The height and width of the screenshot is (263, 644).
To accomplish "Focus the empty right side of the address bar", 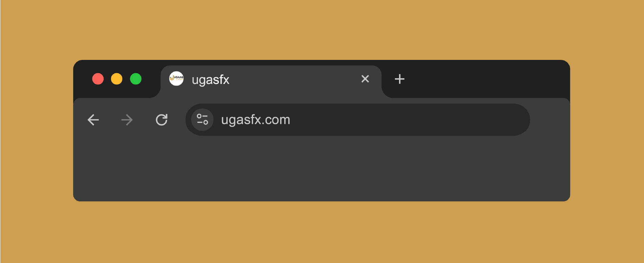I will point(423,120).
